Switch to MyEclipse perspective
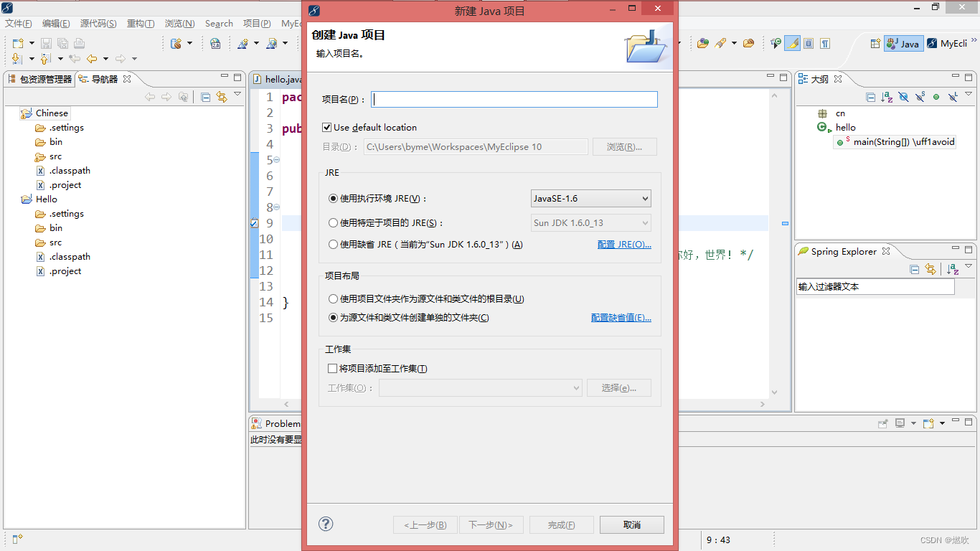The width and height of the screenshot is (980, 551). pos(947,43)
